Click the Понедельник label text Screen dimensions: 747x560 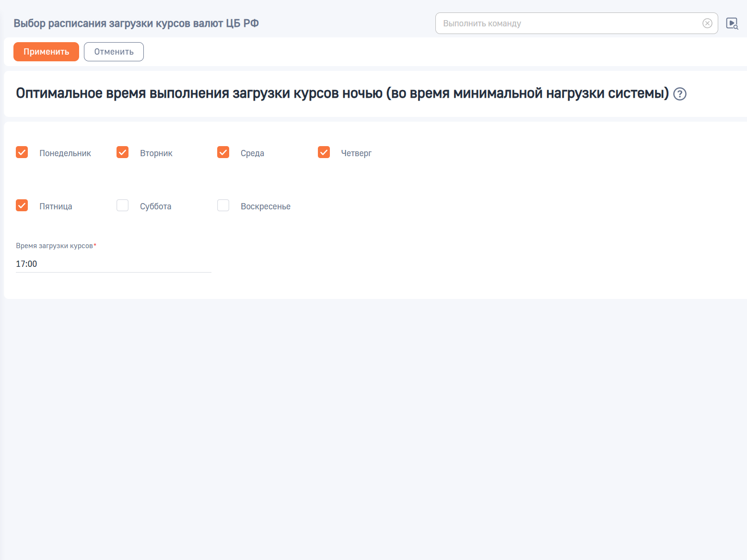[x=65, y=153]
